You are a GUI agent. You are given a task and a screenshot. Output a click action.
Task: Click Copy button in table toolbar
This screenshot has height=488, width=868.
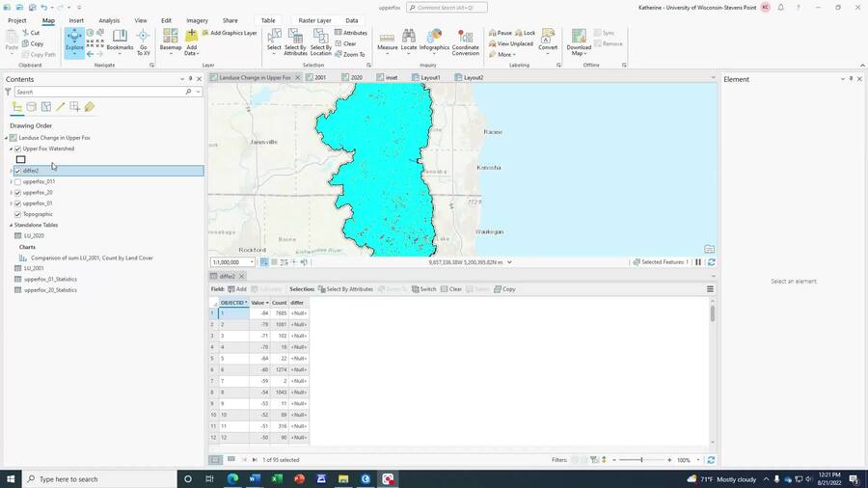point(504,289)
